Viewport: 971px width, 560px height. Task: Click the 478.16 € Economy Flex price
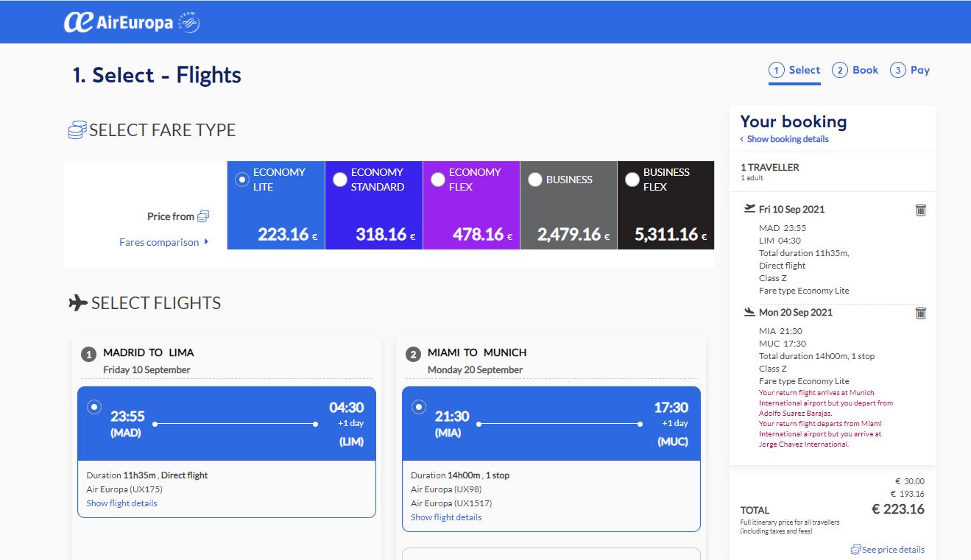pyautogui.click(x=484, y=235)
